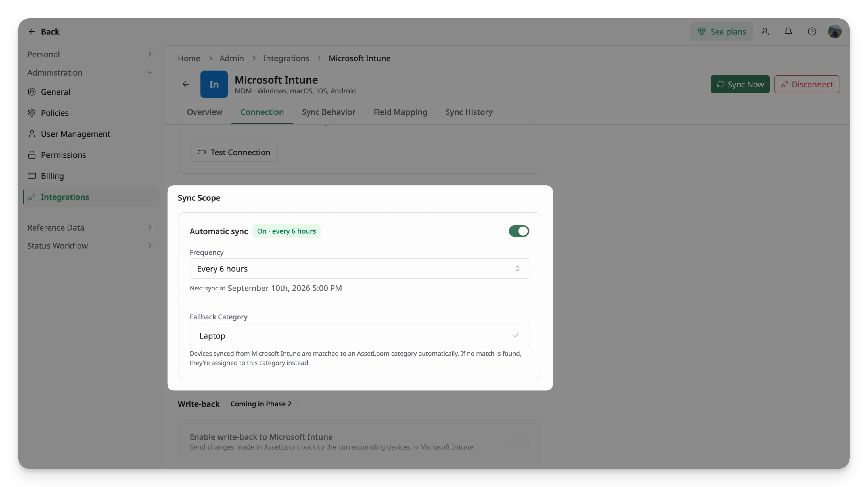Click the back arrow beside Microsoft Intune logo
The height and width of the screenshot is (487, 868).
186,84
